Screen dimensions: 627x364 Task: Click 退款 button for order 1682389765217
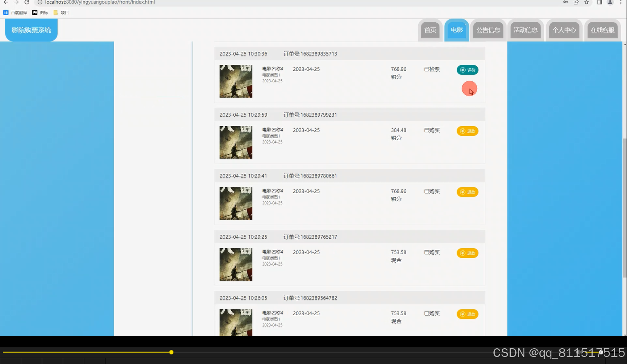click(x=467, y=253)
